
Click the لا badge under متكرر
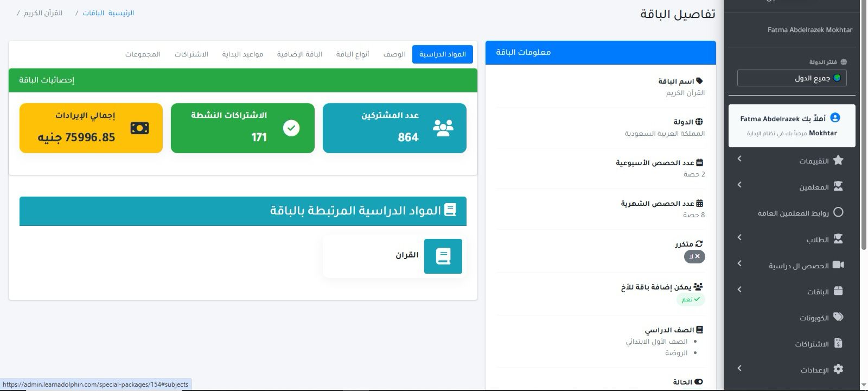click(x=694, y=256)
